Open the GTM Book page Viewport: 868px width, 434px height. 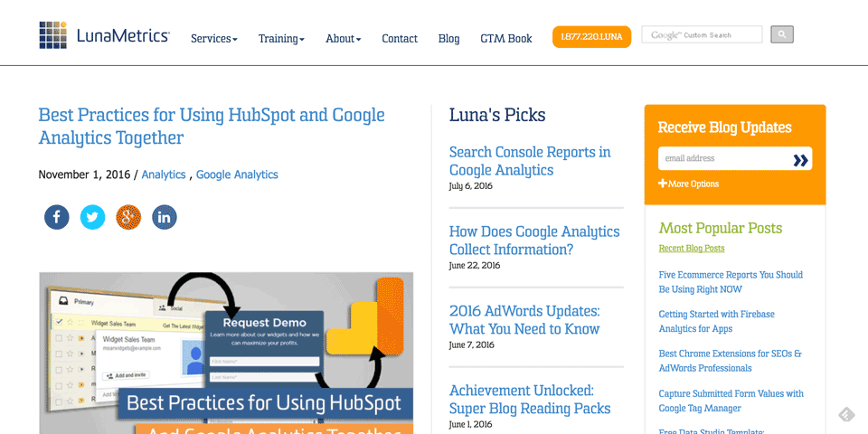[x=506, y=38]
